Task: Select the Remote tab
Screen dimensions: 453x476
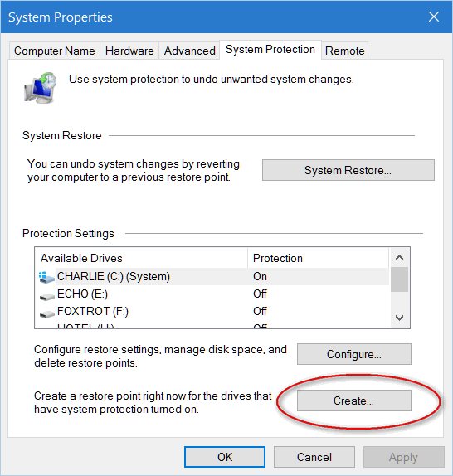Action: click(344, 51)
